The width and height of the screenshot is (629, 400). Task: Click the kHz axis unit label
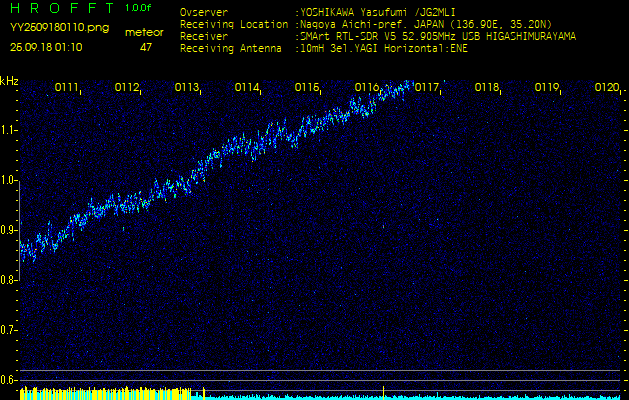pyautogui.click(x=9, y=80)
